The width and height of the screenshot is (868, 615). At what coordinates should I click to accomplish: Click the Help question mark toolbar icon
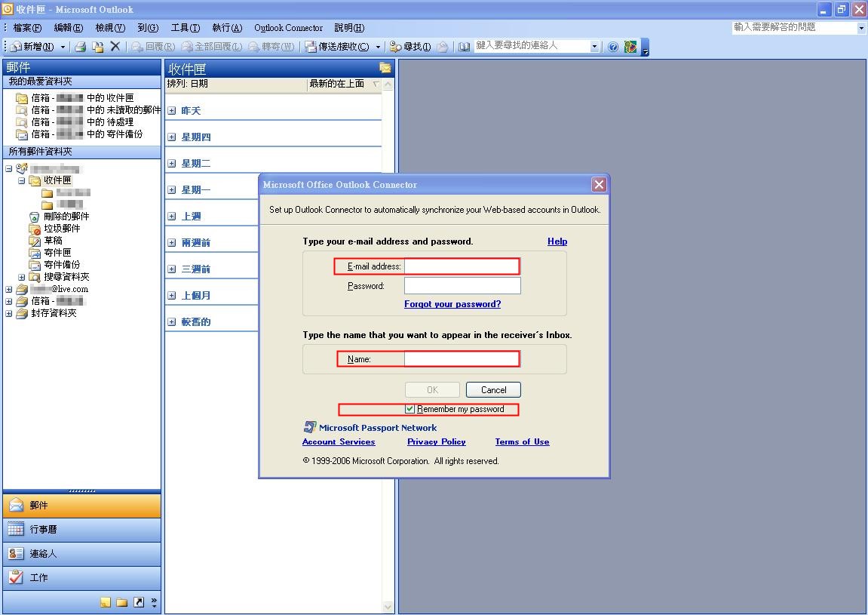tap(613, 47)
